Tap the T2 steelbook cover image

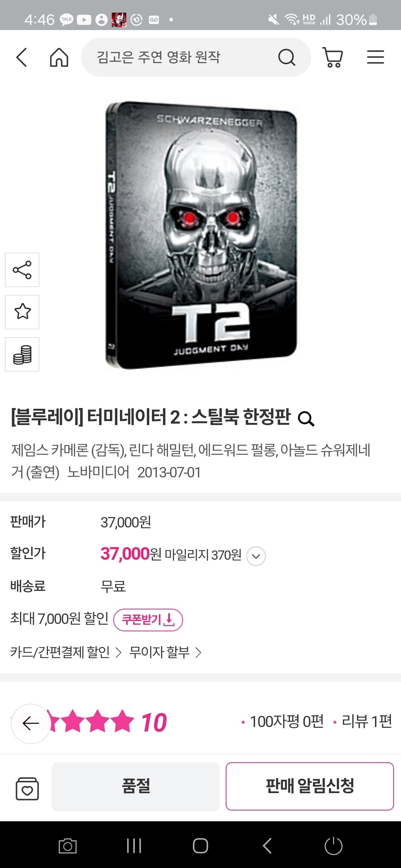[x=201, y=235]
